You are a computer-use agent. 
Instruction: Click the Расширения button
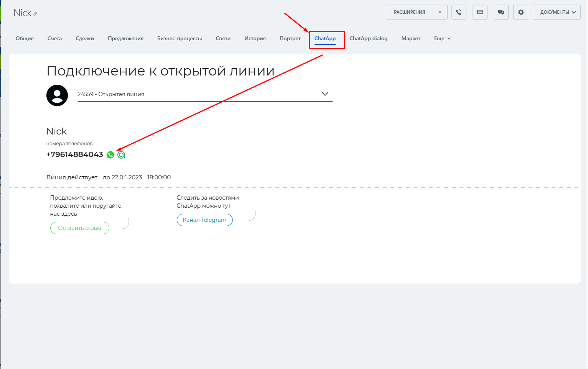click(409, 12)
